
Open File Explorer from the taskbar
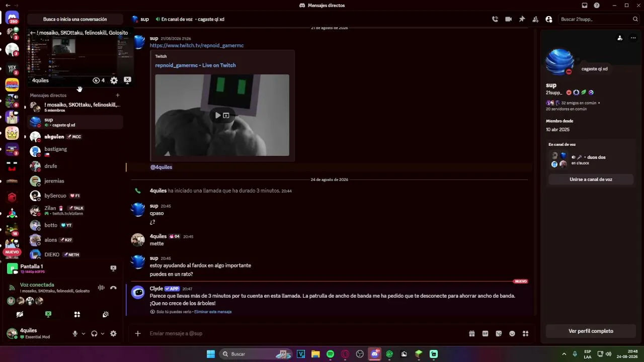(315, 354)
